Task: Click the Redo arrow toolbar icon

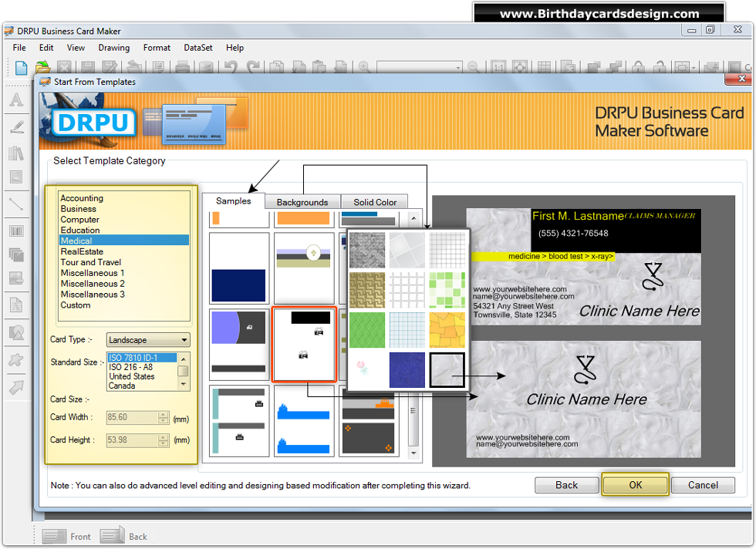Action: click(253, 67)
